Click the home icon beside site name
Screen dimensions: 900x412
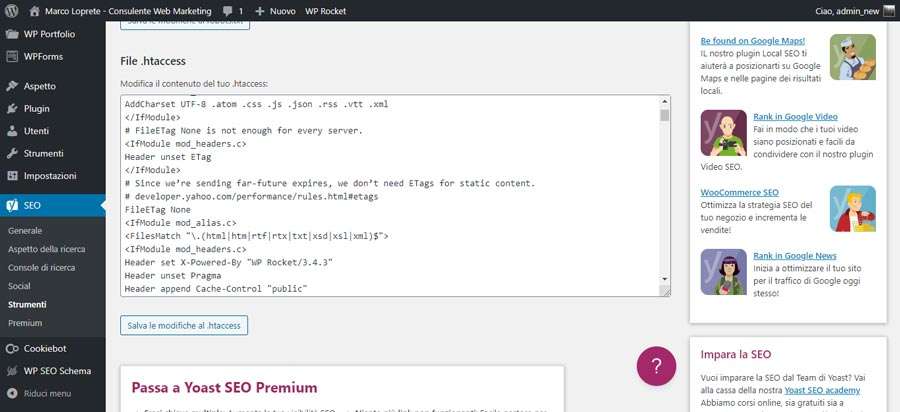pos(34,11)
